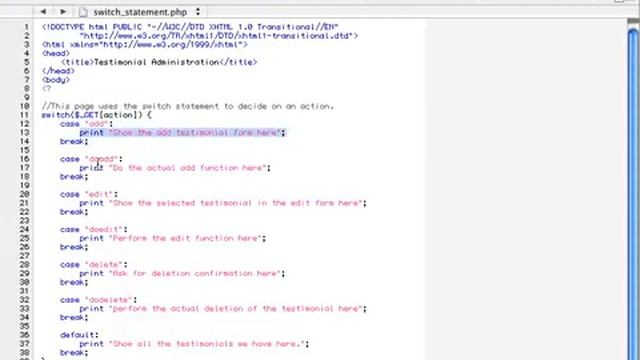640x360 pixels.
Task: Click "Show all the testimonials we have here." string
Action: coord(207,344)
